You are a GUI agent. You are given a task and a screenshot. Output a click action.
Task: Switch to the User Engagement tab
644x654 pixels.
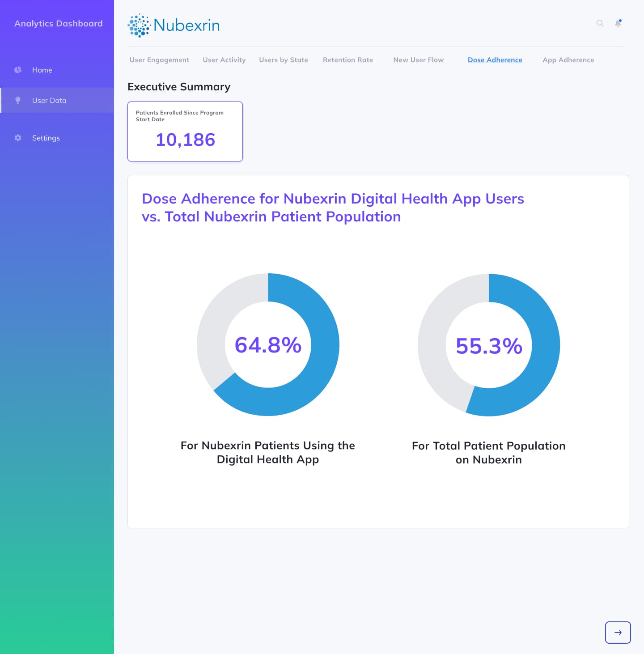pos(159,60)
